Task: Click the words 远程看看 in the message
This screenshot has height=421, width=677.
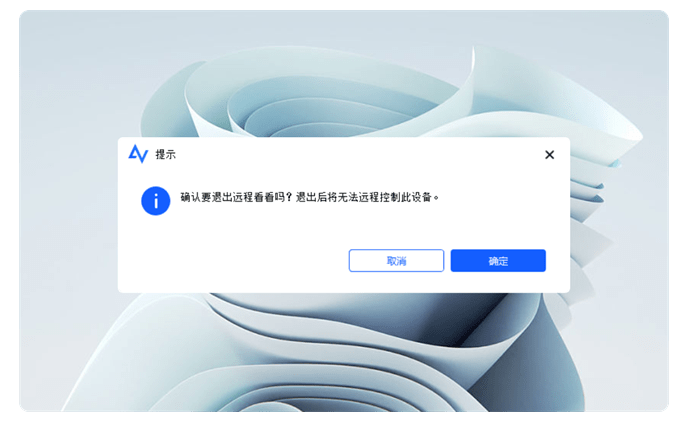Action: coord(253,197)
